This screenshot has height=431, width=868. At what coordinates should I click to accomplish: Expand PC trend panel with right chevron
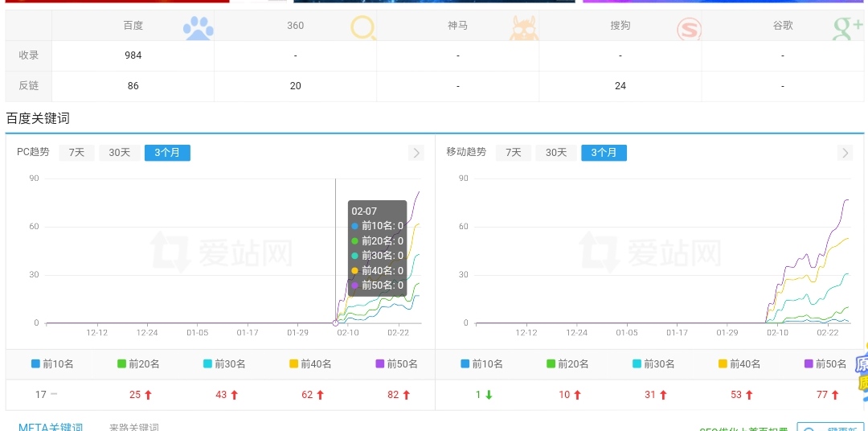[x=416, y=153]
